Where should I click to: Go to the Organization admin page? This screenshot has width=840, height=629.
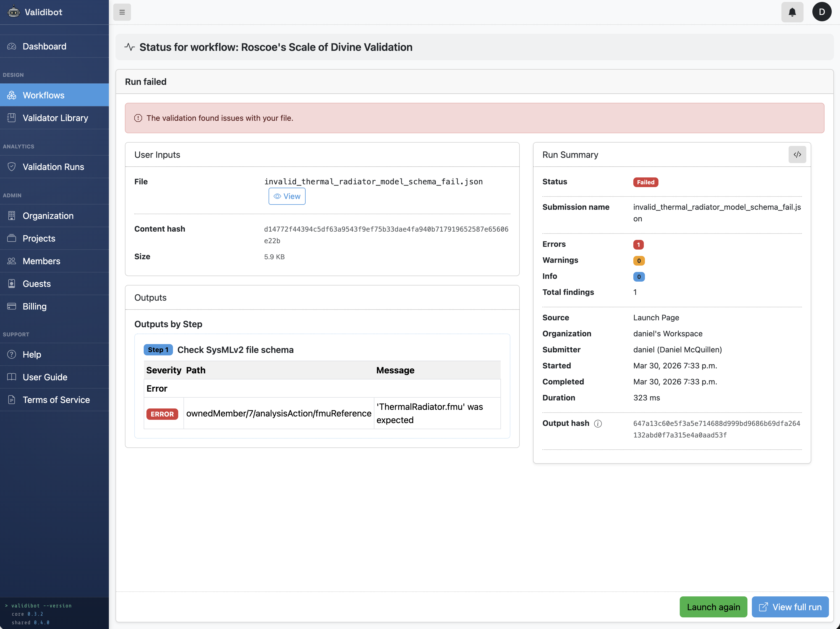48,216
